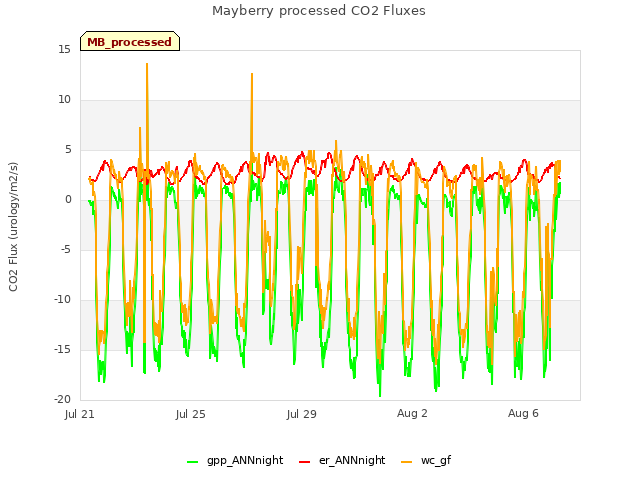
Task: Click the Jul 21 x-axis label
Action: click(80, 414)
